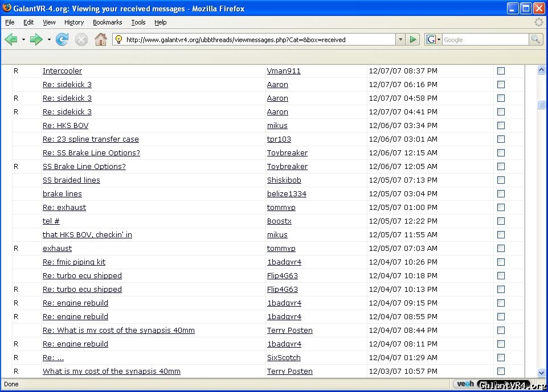Image resolution: width=548 pixels, height=392 pixels.
Task: Open the Edit menu
Action: tap(28, 22)
